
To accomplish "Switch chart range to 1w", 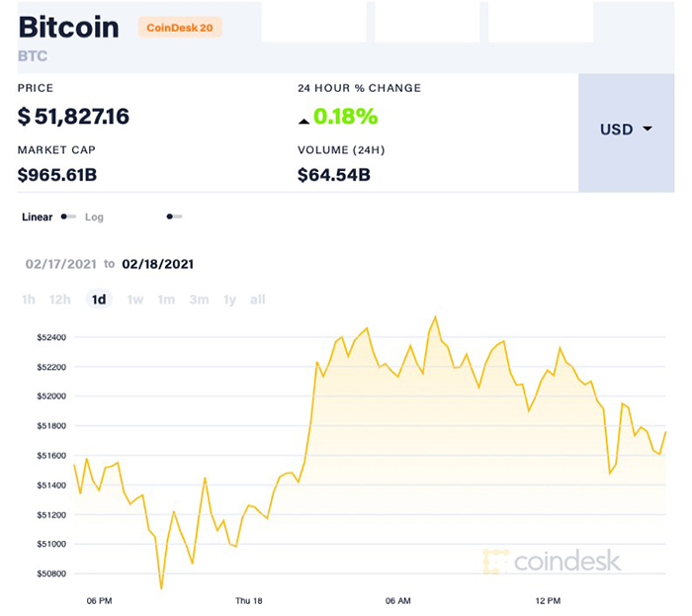I will [x=135, y=300].
